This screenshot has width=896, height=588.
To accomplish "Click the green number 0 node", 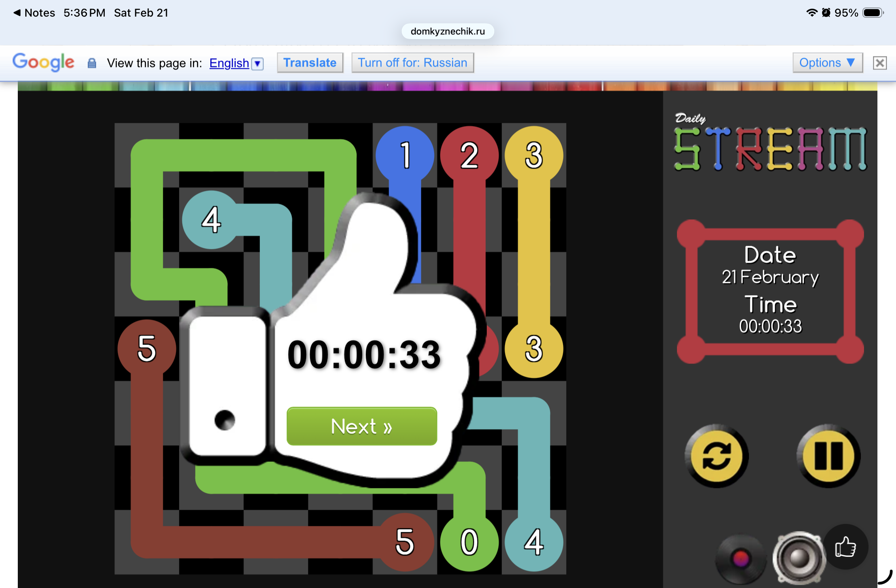I will click(469, 542).
